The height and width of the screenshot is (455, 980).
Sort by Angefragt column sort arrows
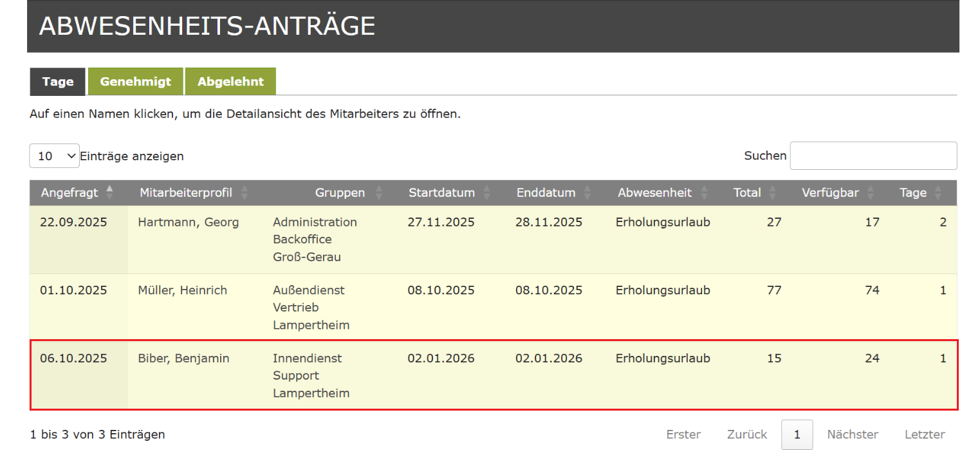tap(109, 192)
